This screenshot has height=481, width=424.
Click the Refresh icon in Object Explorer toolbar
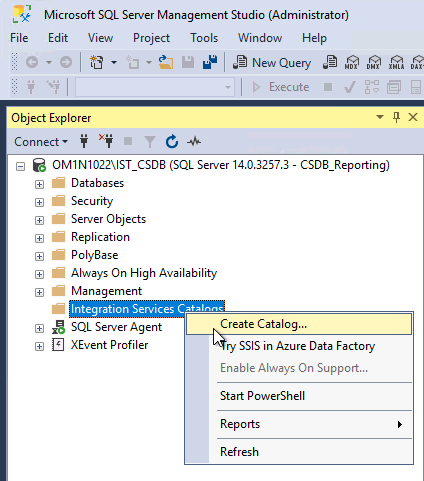point(172,142)
